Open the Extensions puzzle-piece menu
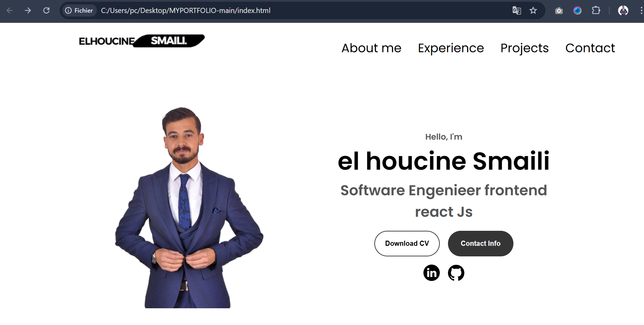Image resolution: width=644 pixels, height=325 pixels. point(596,11)
